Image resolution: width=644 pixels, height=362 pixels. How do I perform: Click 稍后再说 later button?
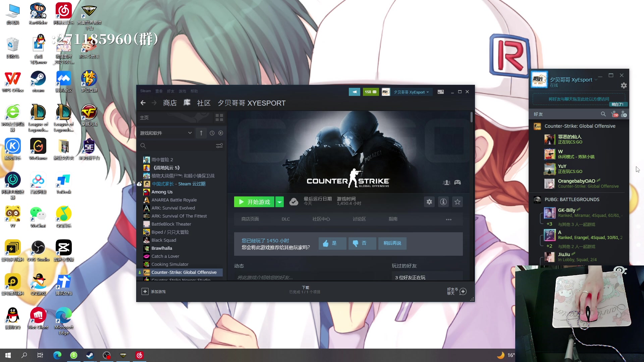(x=392, y=243)
